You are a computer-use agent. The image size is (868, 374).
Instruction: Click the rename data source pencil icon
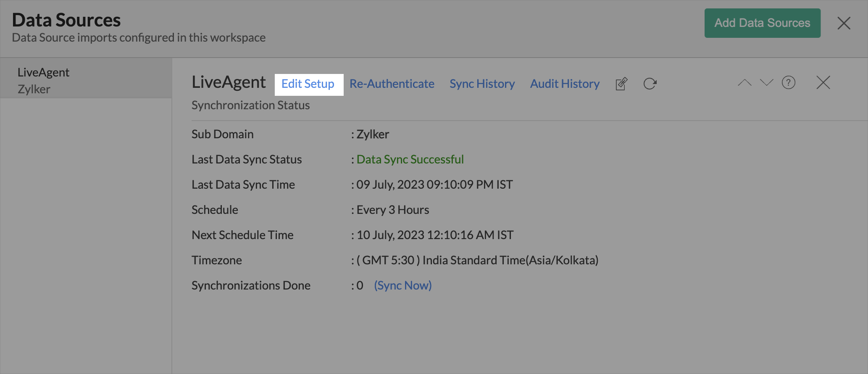pyautogui.click(x=621, y=84)
